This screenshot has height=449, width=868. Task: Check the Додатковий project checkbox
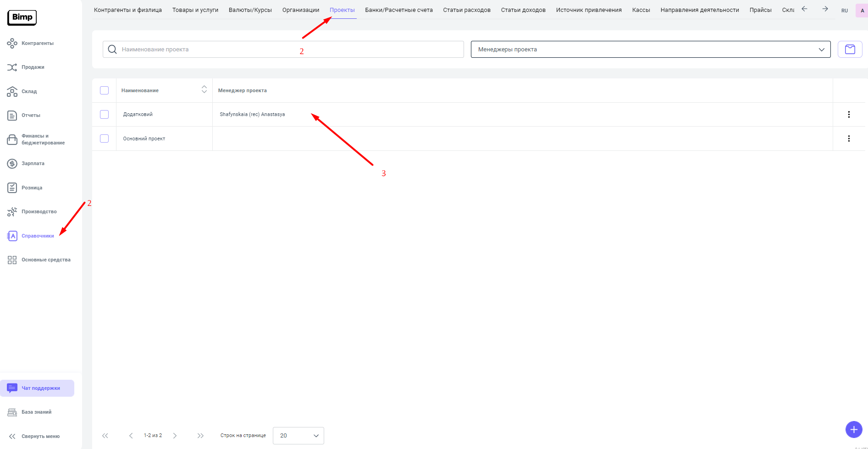(x=105, y=115)
